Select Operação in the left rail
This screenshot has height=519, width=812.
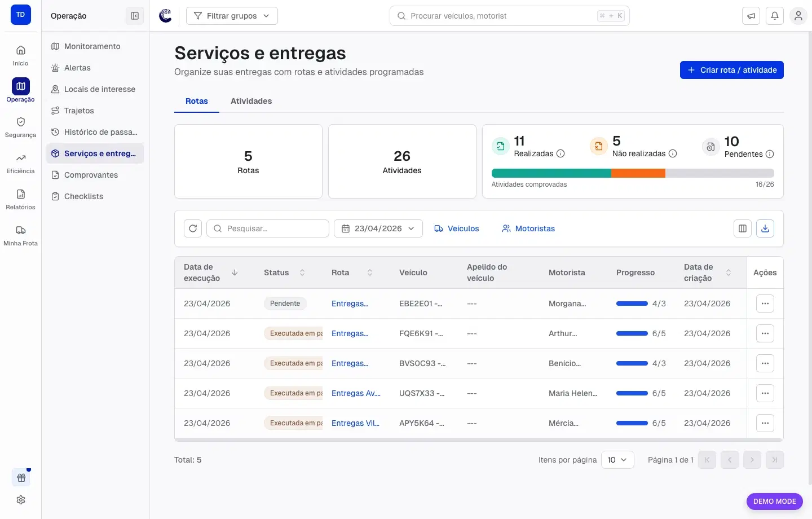21,90
